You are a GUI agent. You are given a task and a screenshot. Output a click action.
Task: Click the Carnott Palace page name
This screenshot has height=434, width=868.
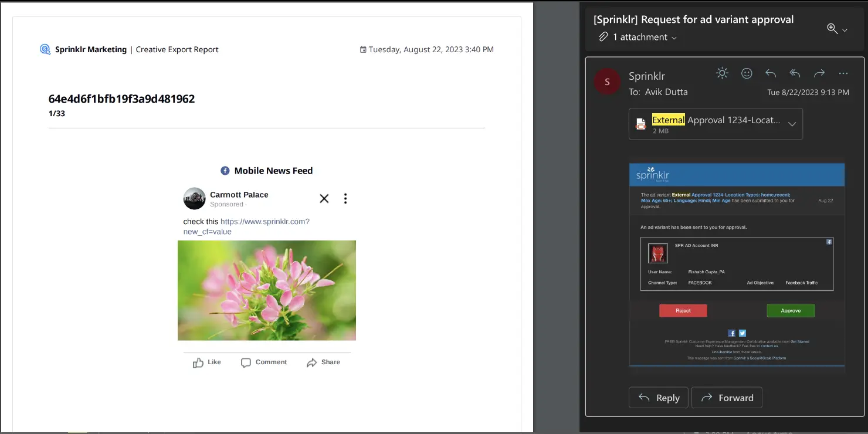239,195
